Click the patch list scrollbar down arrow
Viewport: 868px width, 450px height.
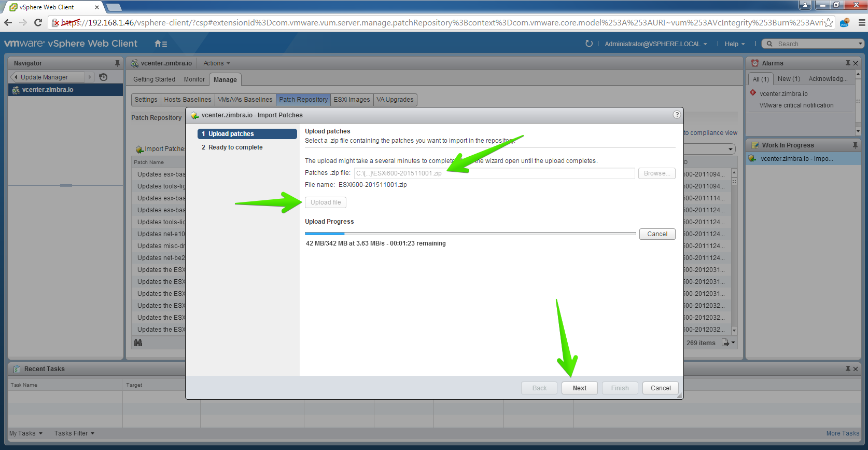click(x=734, y=331)
